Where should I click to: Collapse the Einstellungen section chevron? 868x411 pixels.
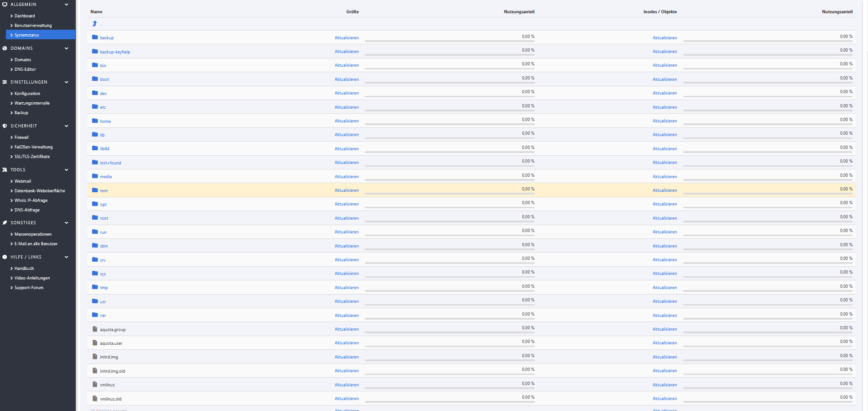point(67,82)
